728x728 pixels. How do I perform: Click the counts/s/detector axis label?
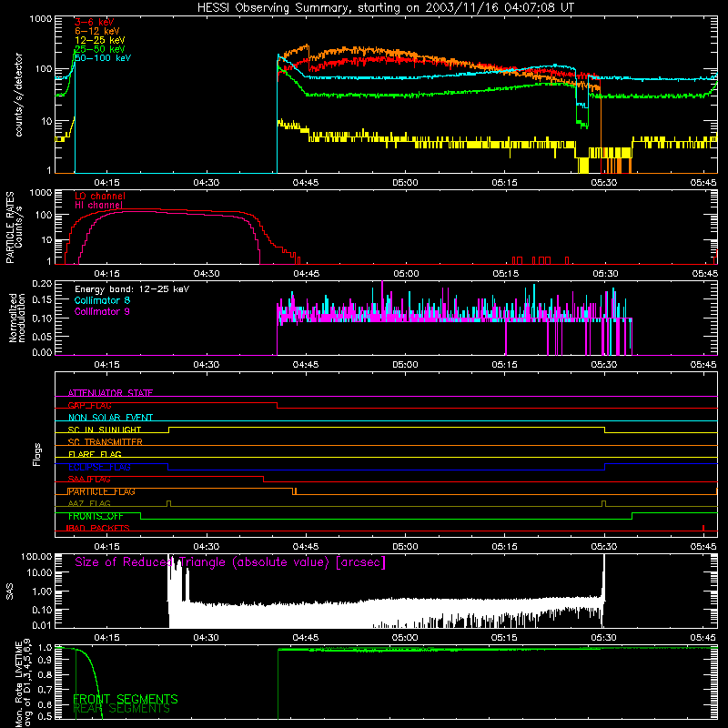[x=18, y=95]
